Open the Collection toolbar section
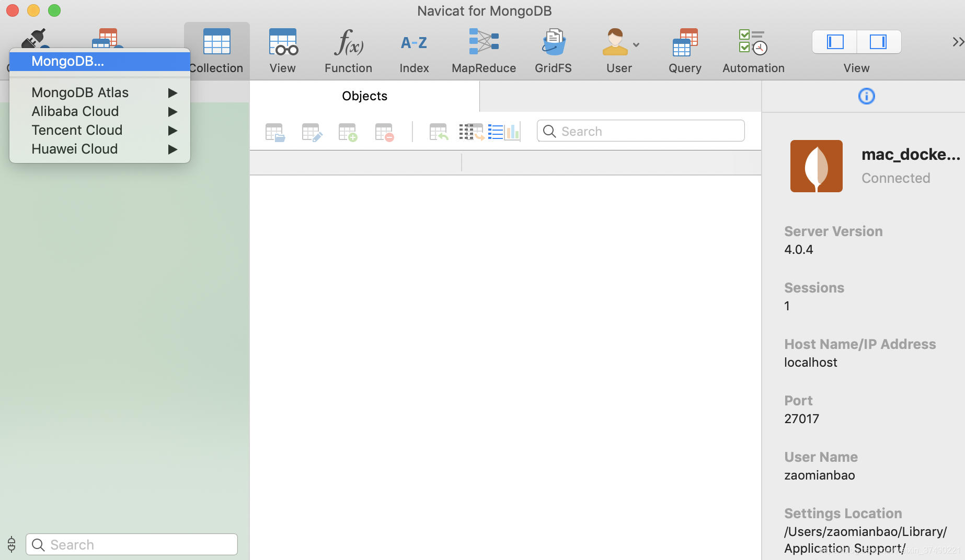 click(216, 51)
